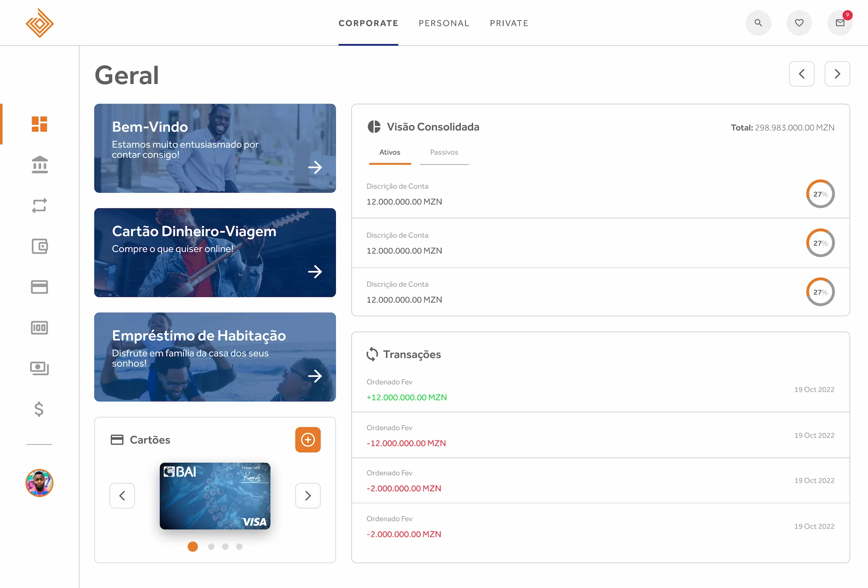Image resolution: width=868 pixels, height=588 pixels.
Task: Collapse previous card in Cartões carousel
Action: (122, 496)
